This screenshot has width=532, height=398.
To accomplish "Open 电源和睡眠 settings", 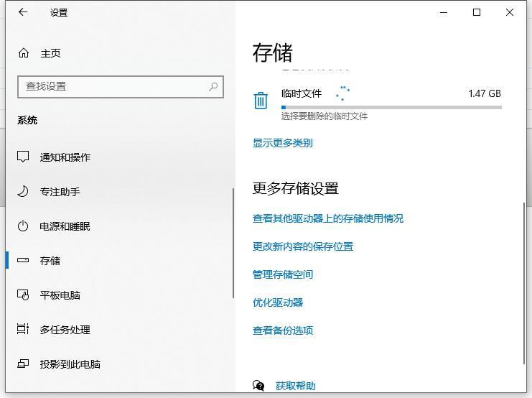I will coord(65,226).
